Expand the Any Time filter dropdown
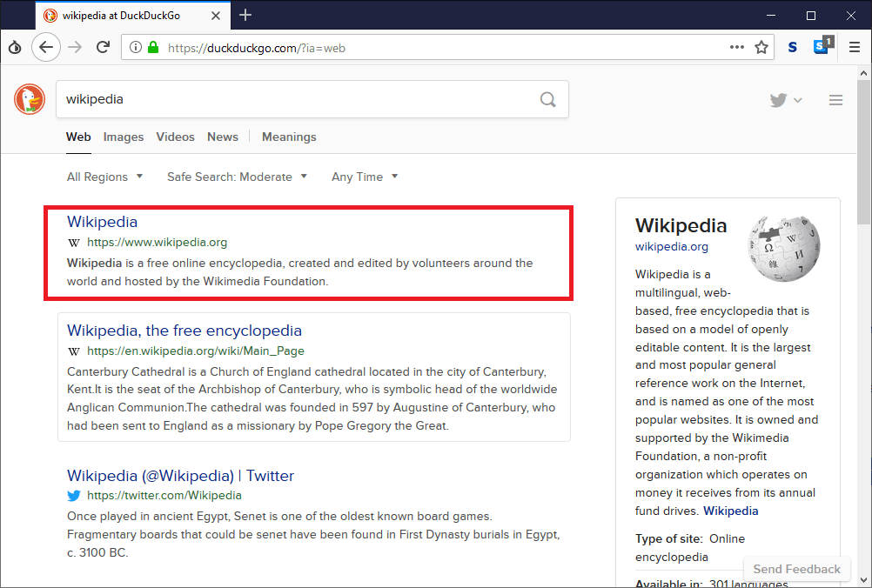Viewport: 872px width, 588px height. click(x=365, y=177)
